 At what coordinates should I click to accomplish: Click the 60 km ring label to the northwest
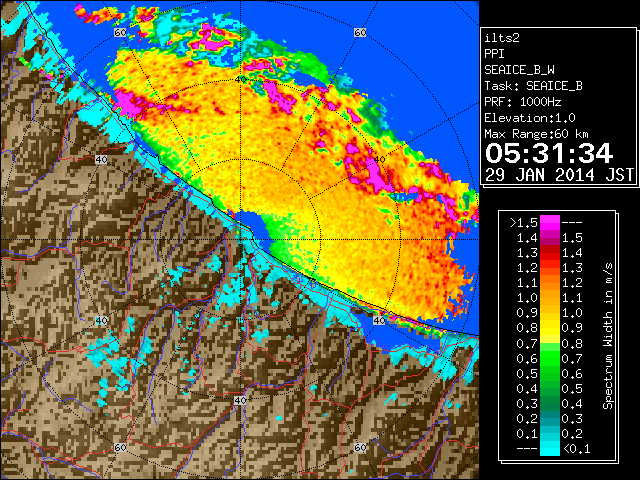click(x=120, y=32)
